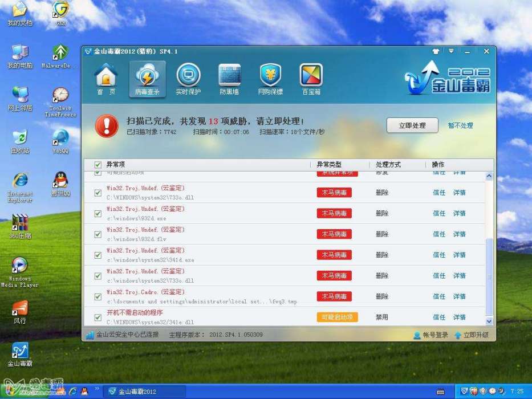Click the 金山云安全中心已连接 status text
532x399 pixels.
[x=128, y=335]
